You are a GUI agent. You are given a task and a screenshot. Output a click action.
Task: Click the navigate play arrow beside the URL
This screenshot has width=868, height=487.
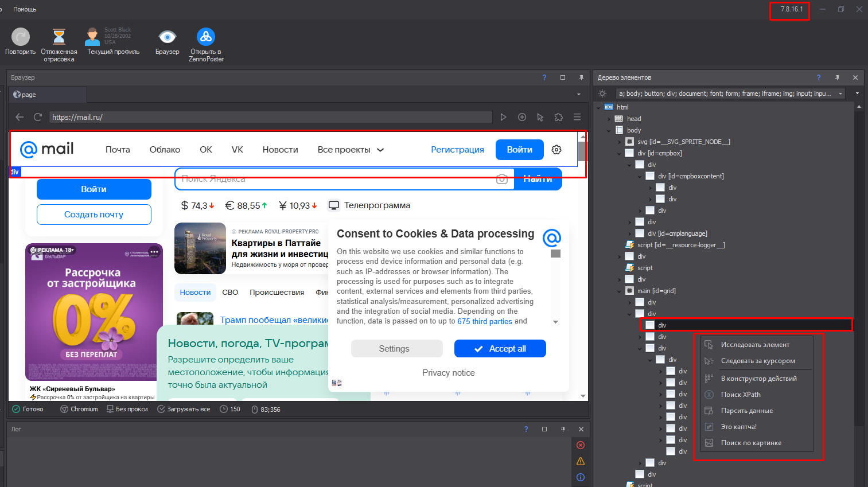tap(503, 117)
